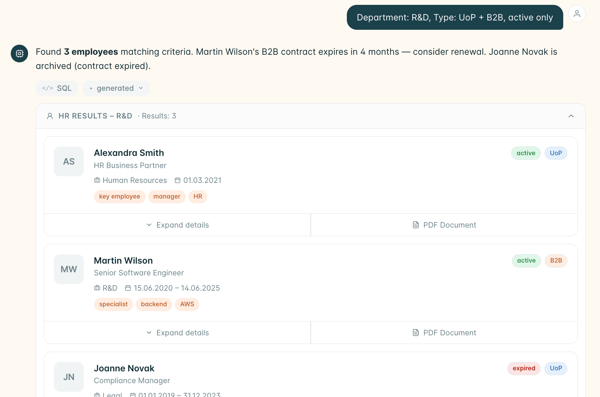The width and height of the screenshot is (600, 397).
Task: Click the active badge on Martin Wilson's card
Action: 526,261
